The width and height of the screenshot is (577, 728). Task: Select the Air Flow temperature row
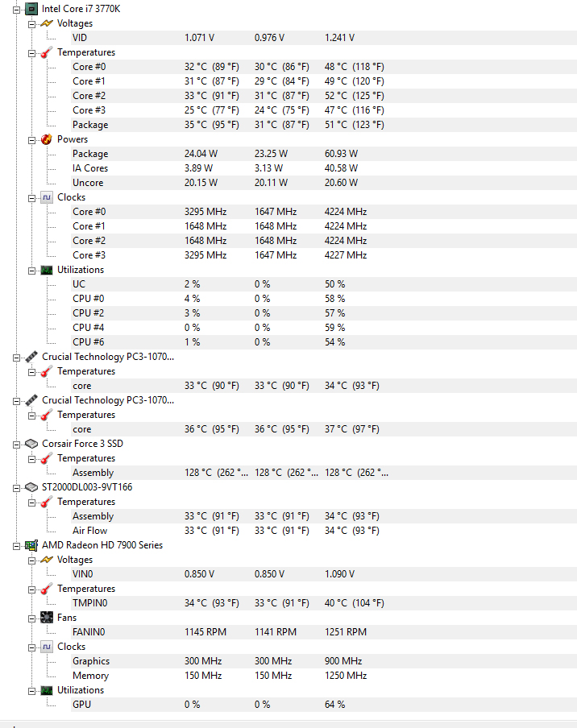point(89,531)
